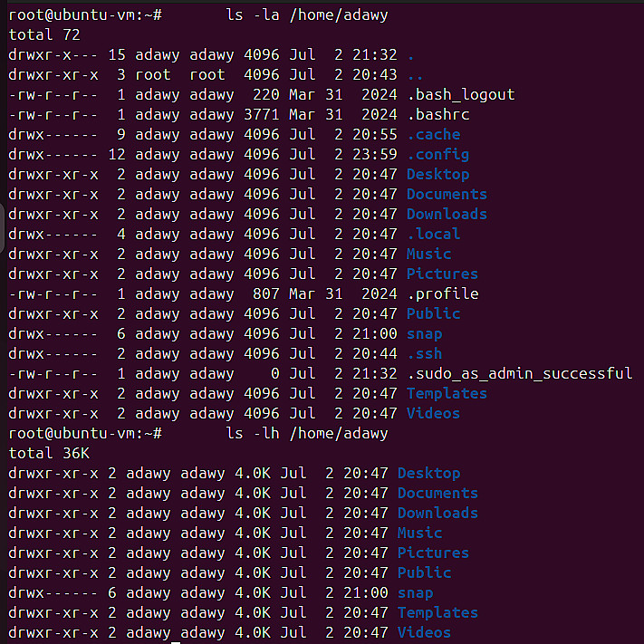Click the .config directory name

(x=437, y=155)
